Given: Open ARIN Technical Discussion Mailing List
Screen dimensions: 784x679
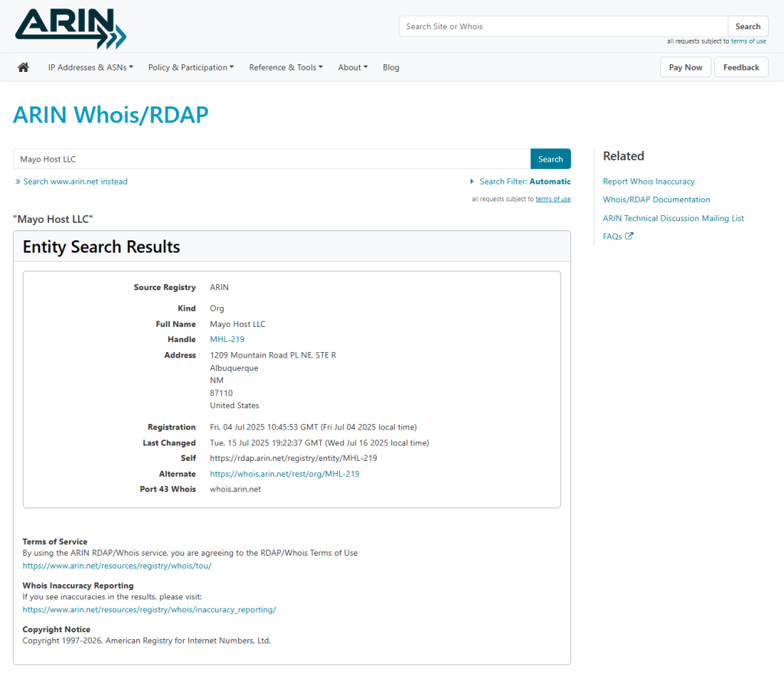Looking at the screenshot, I should (673, 218).
